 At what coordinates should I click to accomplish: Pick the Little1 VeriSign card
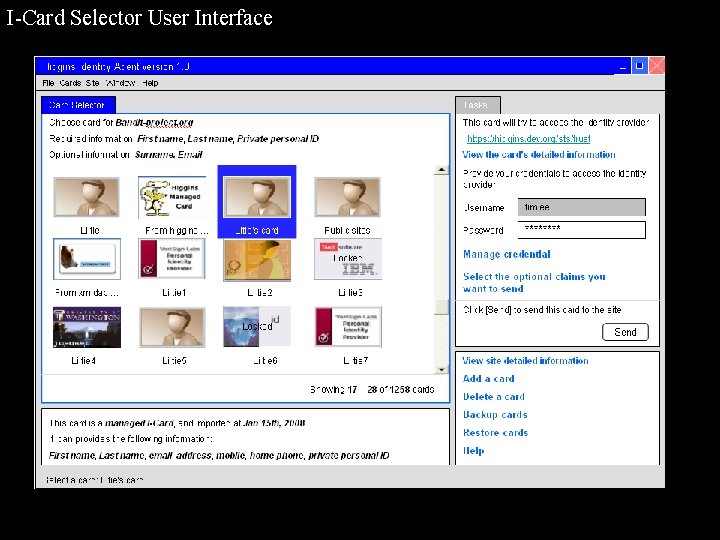coord(172,259)
